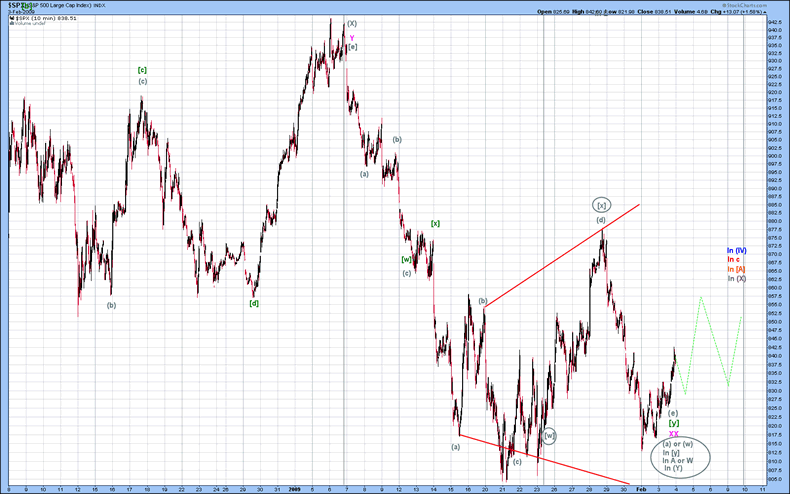Image resolution: width=790 pixels, height=494 pixels.
Task: Click the green [y] wave label
Action: point(674,423)
